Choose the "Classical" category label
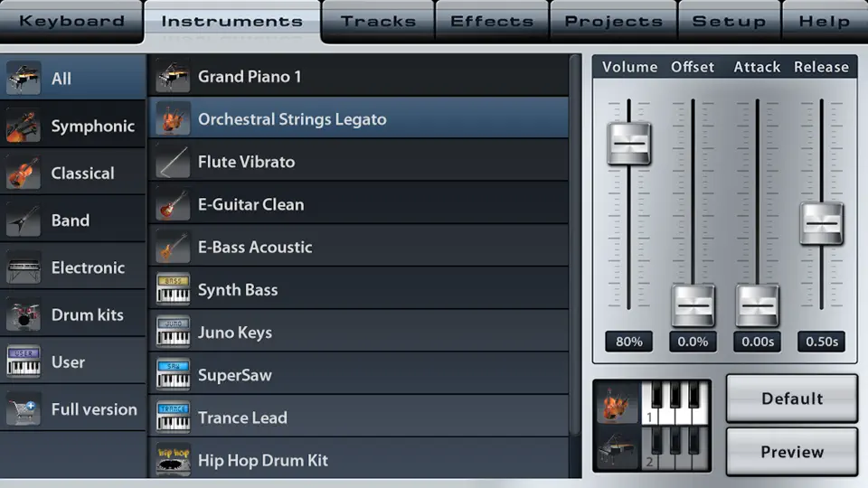868x488 pixels. click(82, 174)
